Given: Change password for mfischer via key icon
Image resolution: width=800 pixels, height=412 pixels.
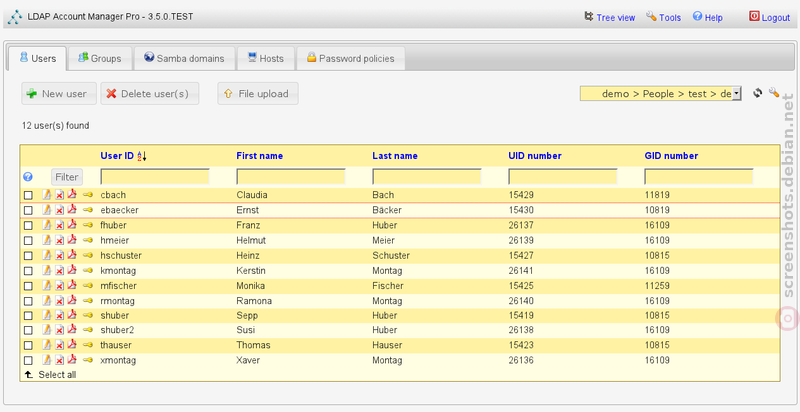Looking at the screenshot, I should point(88,285).
